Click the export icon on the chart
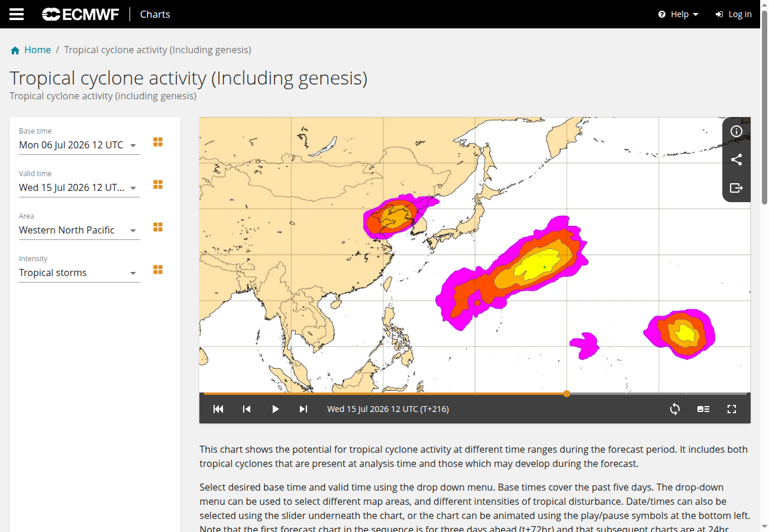 pyautogui.click(x=736, y=188)
